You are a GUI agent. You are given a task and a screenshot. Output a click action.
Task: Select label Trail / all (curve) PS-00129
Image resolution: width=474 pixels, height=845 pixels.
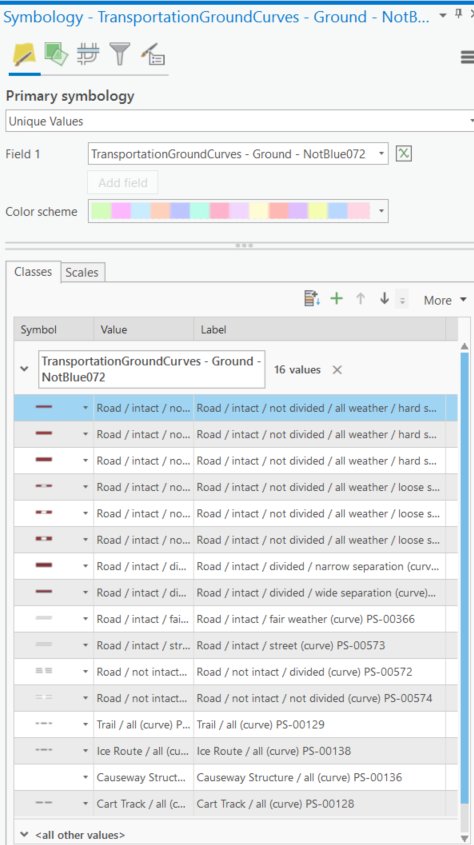point(261,725)
